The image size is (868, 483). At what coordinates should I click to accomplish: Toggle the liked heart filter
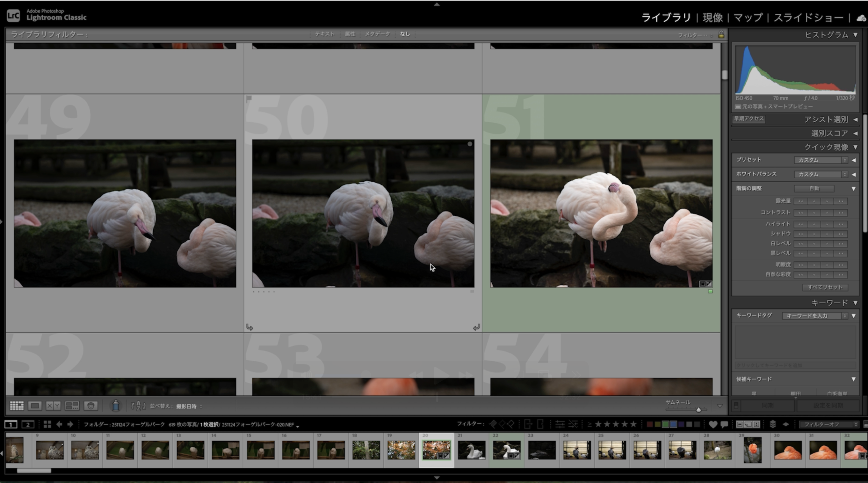click(x=713, y=424)
